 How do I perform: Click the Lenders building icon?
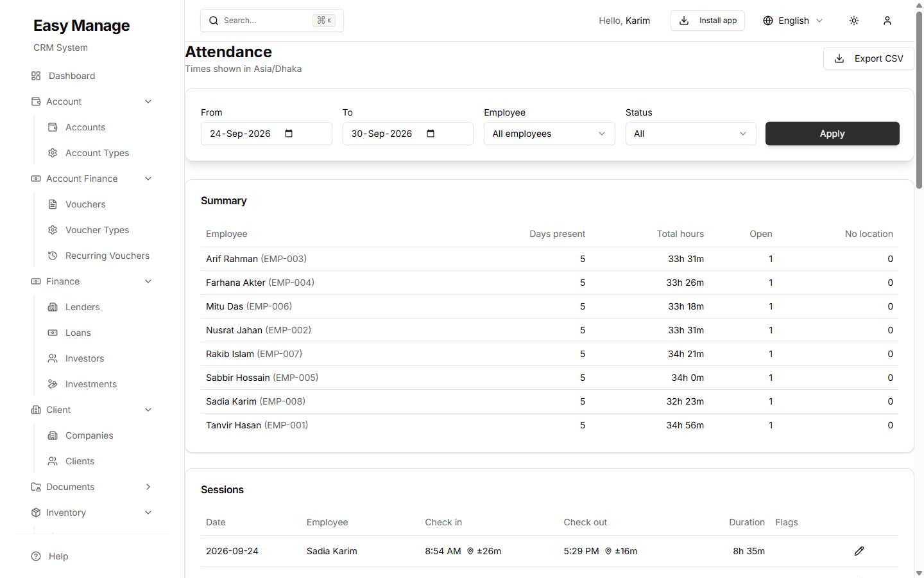(x=53, y=307)
